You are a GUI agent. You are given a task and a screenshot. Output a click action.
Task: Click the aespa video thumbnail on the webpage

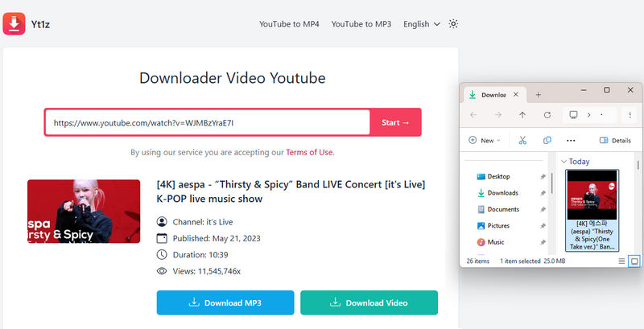[x=84, y=211]
